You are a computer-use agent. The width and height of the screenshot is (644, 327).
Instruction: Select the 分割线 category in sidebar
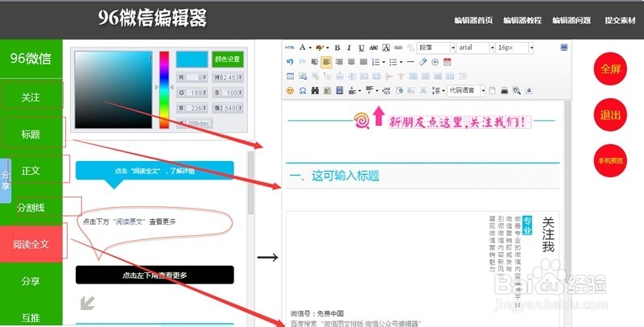(x=31, y=208)
